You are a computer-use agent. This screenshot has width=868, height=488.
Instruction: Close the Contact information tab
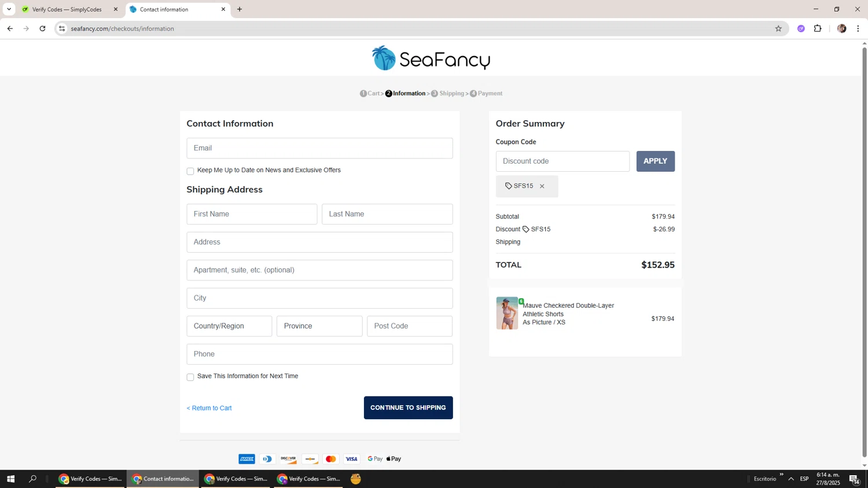pos(223,9)
